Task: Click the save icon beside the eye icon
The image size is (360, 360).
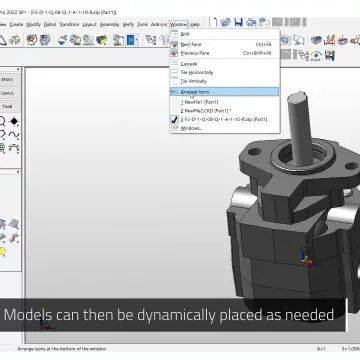Action: click(329, 55)
